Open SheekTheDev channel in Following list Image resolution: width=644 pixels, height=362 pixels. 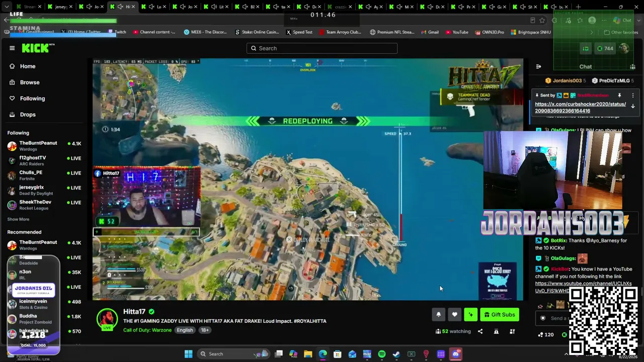pyautogui.click(x=44, y=205)
